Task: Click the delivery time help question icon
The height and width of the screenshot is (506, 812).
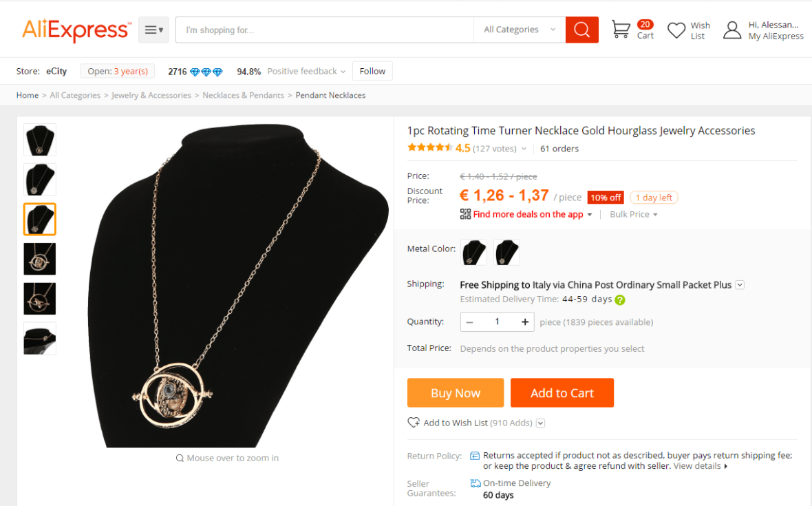Action: (620, 300)
